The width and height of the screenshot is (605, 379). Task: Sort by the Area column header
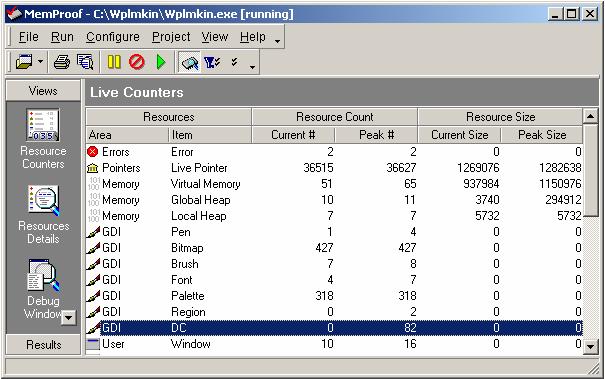127,135
